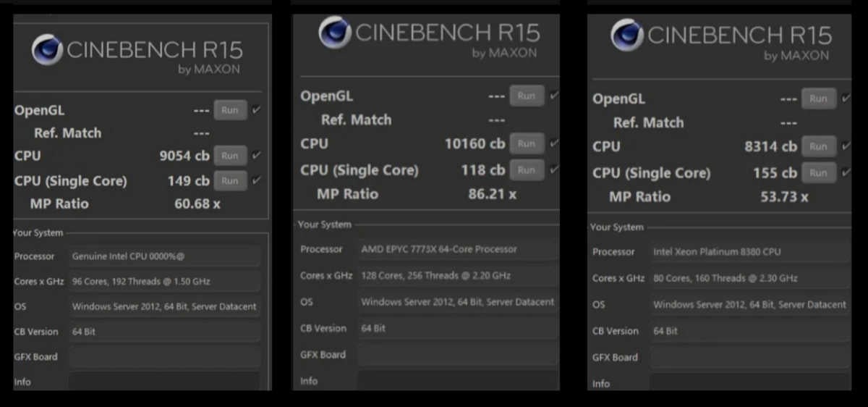Click the Intel Xeon Platinum 8380 CPU field

[x=749, y=252]
